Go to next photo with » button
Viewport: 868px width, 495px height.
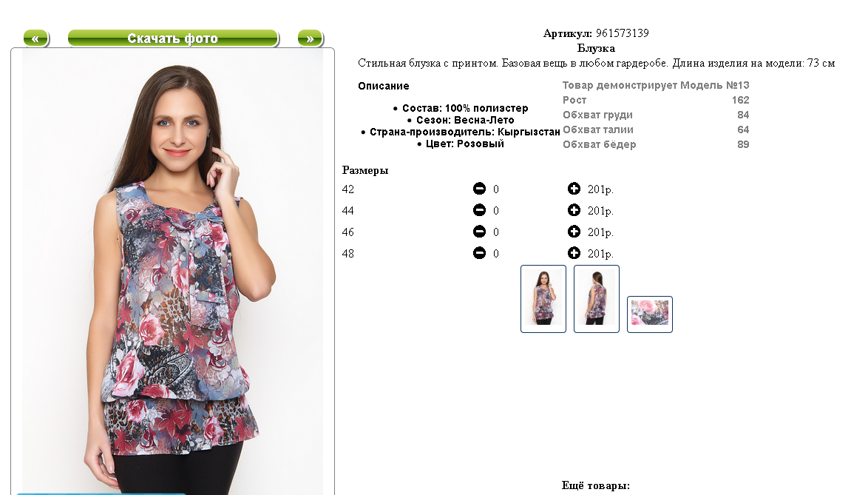(x=311, y=38)
